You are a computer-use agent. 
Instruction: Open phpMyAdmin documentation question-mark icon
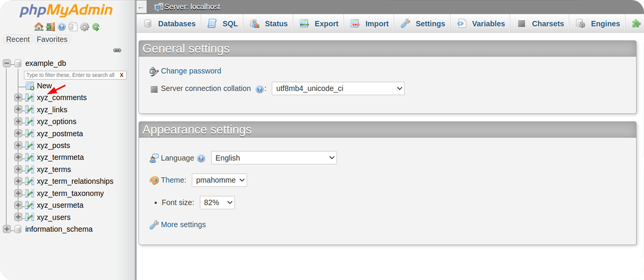click(62, 27)
